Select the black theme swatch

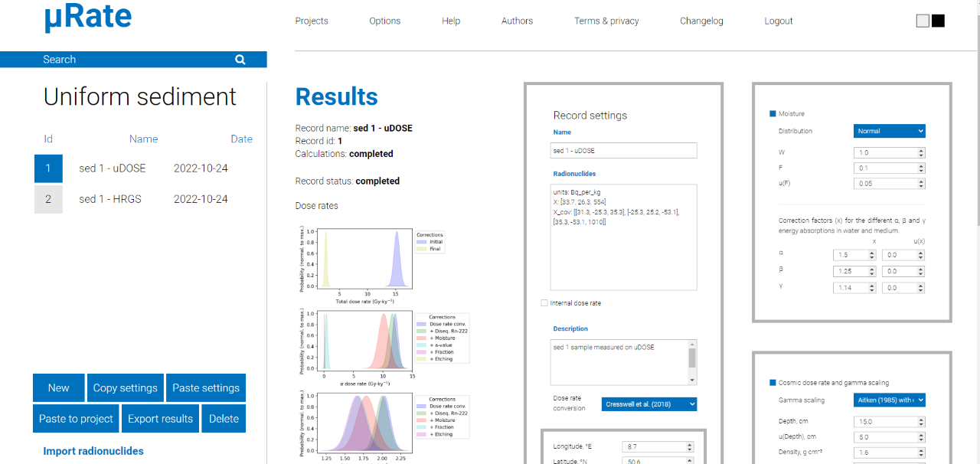tap(938, 21)
